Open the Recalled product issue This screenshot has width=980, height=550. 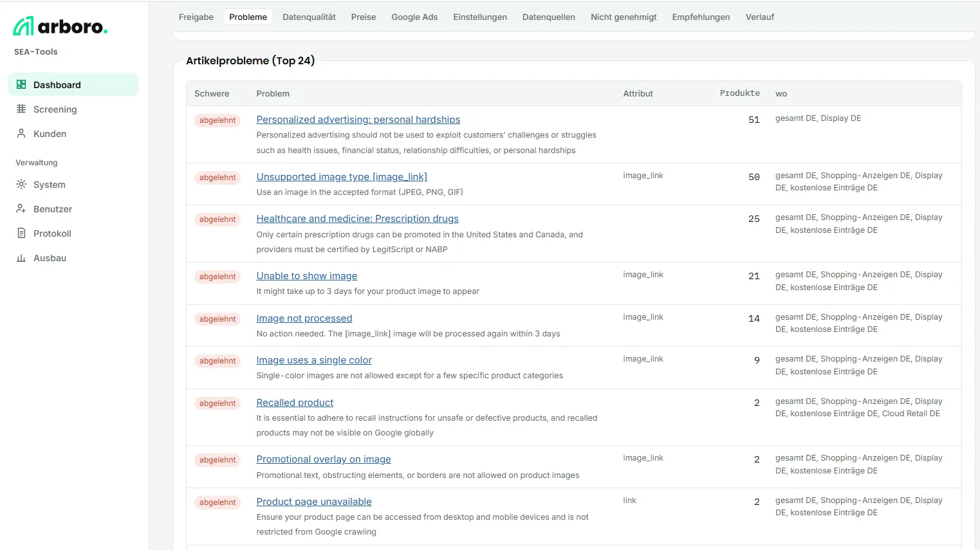click(x=295, y=402)
